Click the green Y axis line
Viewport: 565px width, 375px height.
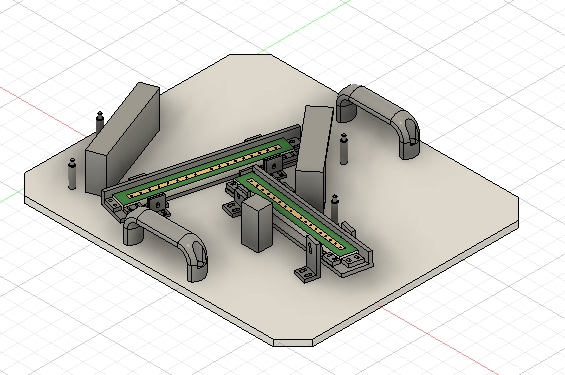point(306,26)
